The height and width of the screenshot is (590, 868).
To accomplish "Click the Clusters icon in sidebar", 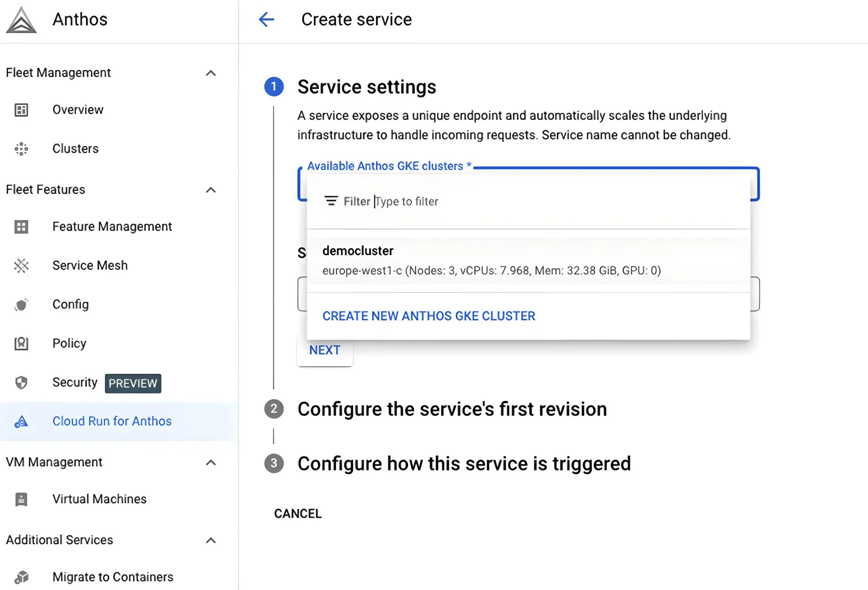I will 21,149.
